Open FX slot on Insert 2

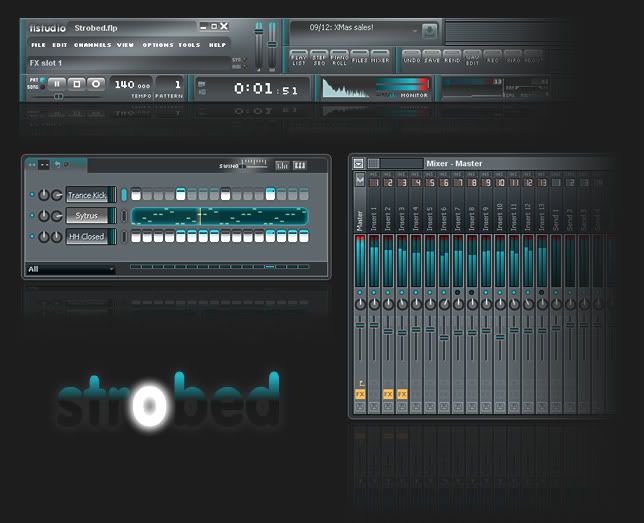point(388,394)
